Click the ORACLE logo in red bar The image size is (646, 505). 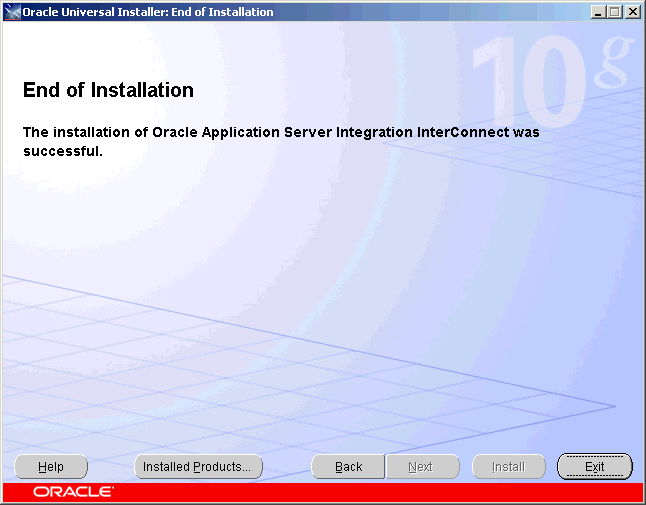[73, 492]
